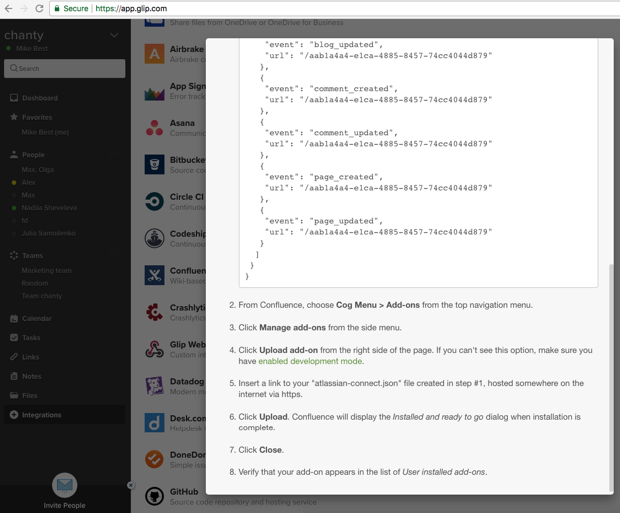Open Dashboard in the sidebar

tap(40, 98)
